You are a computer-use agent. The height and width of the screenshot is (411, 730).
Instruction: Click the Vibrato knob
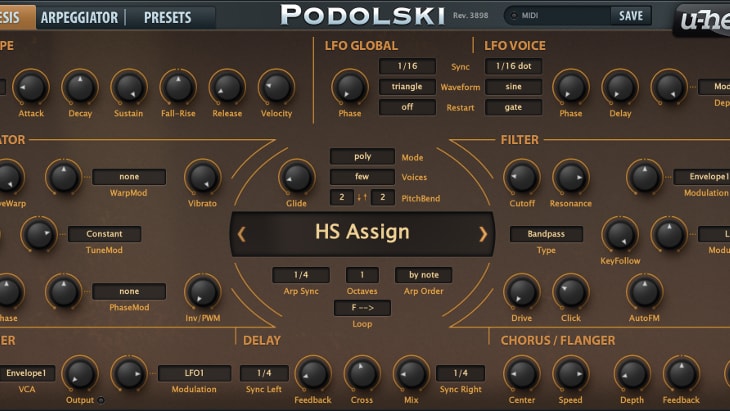(x=203, y=177)
